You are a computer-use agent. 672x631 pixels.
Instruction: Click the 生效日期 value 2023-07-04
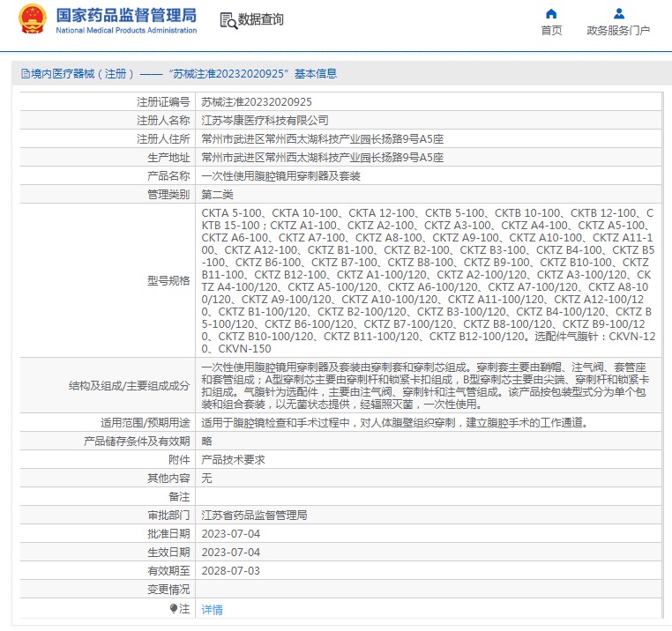(x=230, y=553)
